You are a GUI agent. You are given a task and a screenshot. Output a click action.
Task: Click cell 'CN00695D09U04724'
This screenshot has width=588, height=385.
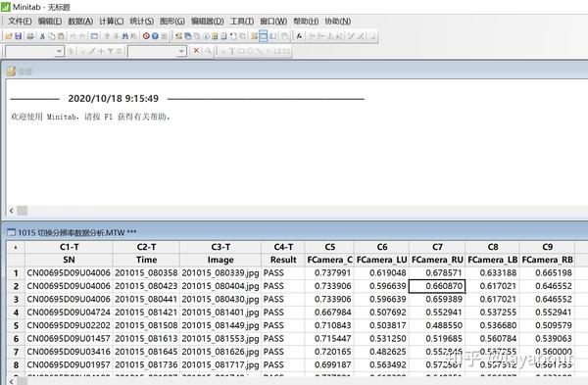(x=69, y=313)
